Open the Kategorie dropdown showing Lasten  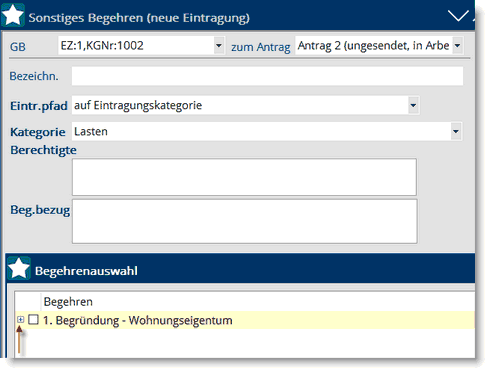click(x=456, y=131)
